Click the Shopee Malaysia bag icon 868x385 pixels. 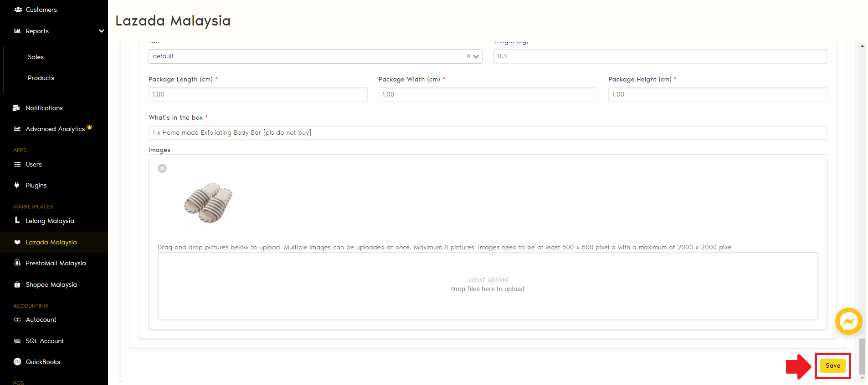(x=17, y=284)
